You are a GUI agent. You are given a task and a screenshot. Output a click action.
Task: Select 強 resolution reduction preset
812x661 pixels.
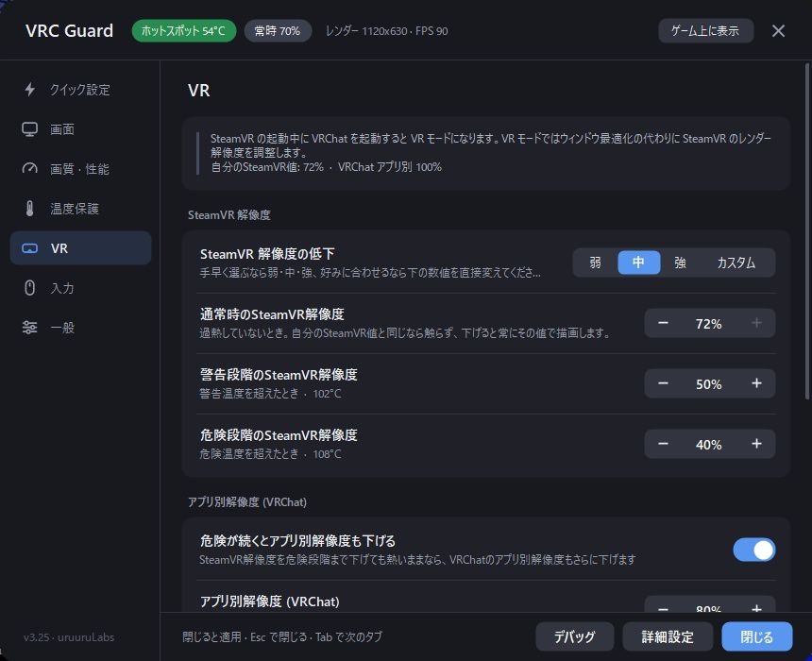coord(681,263)
